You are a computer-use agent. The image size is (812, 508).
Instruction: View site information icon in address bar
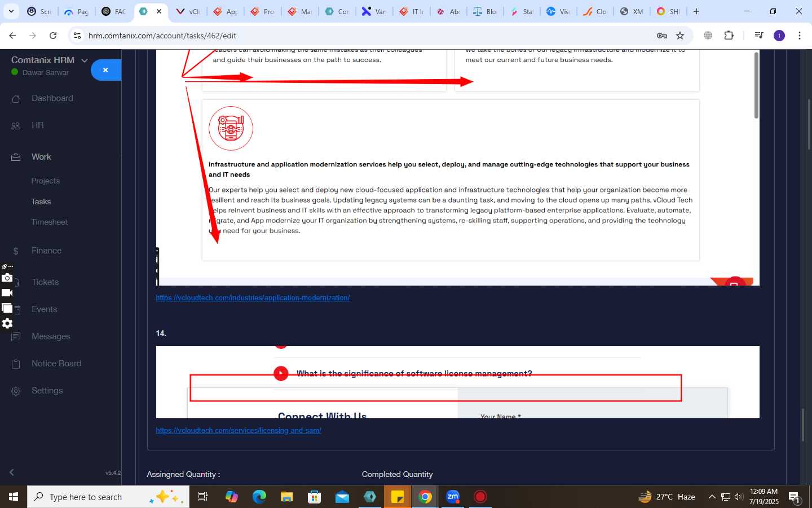point(77,36)
